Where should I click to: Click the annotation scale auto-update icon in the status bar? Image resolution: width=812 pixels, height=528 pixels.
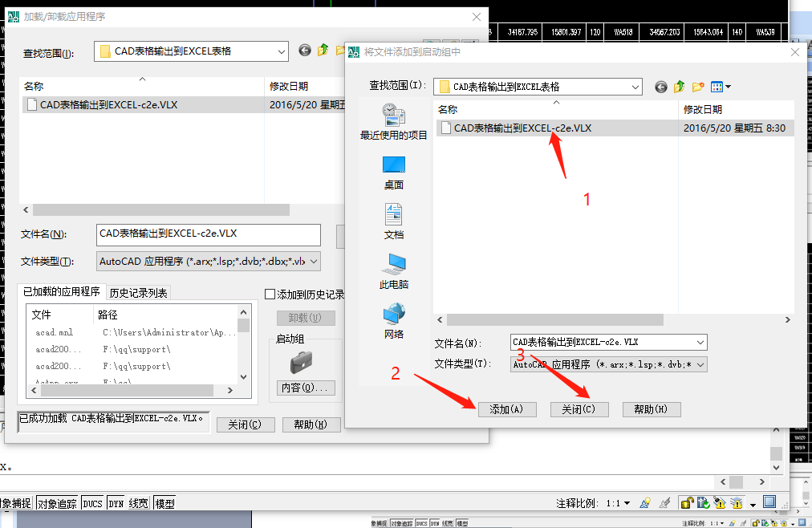click(665, 502)
